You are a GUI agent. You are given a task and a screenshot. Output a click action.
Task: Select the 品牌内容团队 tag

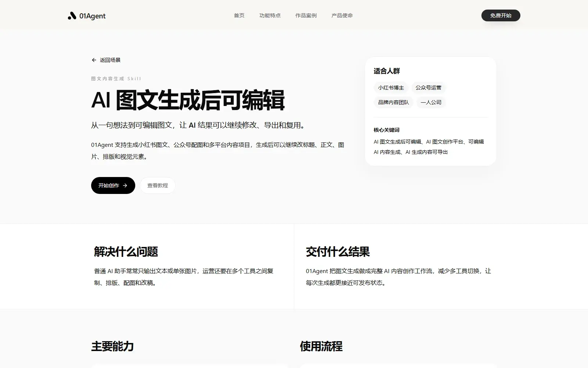click(394, 102)
